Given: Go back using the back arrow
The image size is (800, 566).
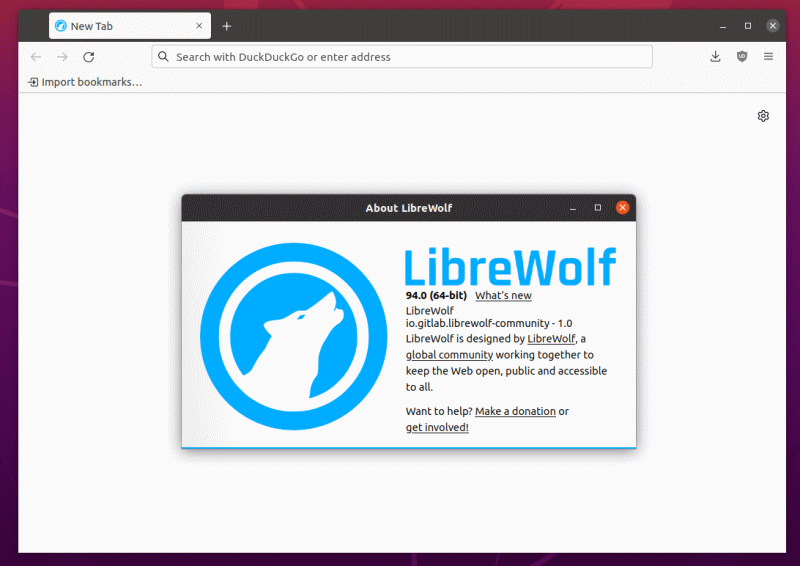Looking at the screenshot, I should click(x=36, y=57).
